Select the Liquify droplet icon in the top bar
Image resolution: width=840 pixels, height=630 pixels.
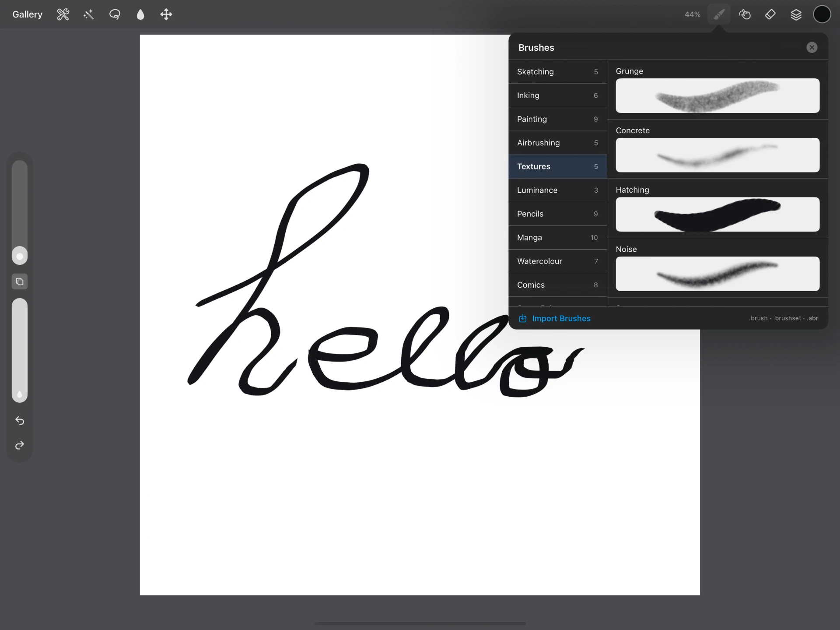(140, 14)
